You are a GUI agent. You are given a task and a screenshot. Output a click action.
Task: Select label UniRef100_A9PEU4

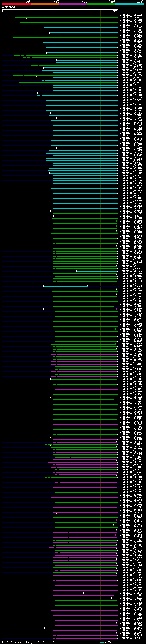click(131, 95)
